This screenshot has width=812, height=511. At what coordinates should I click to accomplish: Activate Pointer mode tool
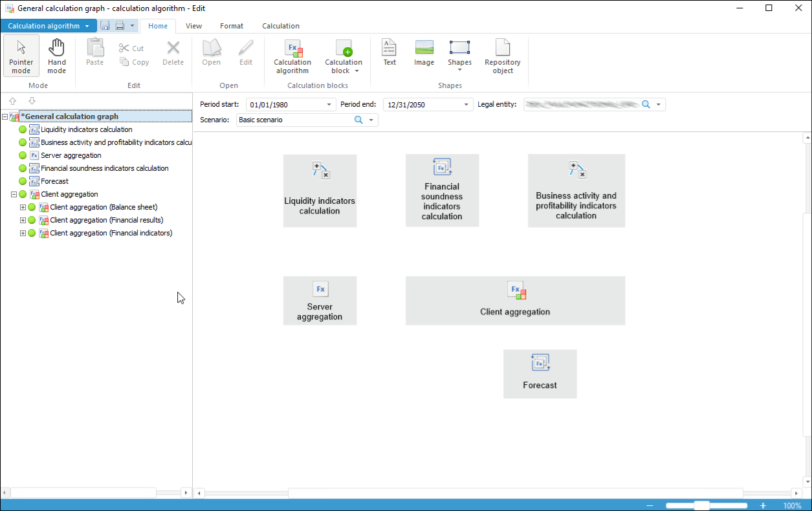click(21, 56)
